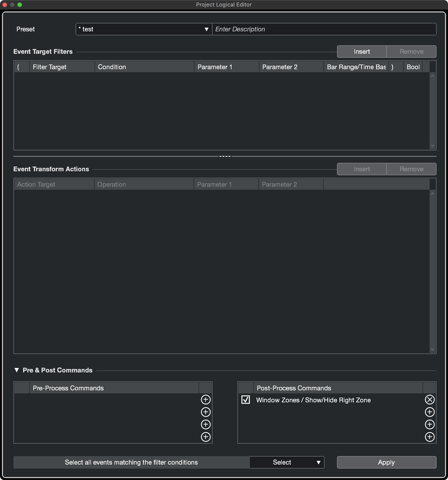Click the bottom plus icon under Post-Process Commands
Screen dimensions: 448x480
coord(429,437)
